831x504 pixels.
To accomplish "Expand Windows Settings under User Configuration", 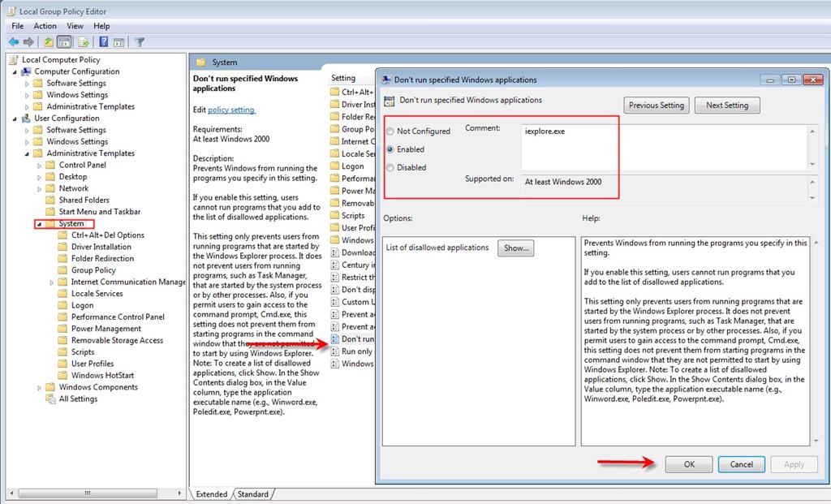I will coord(27,142).
